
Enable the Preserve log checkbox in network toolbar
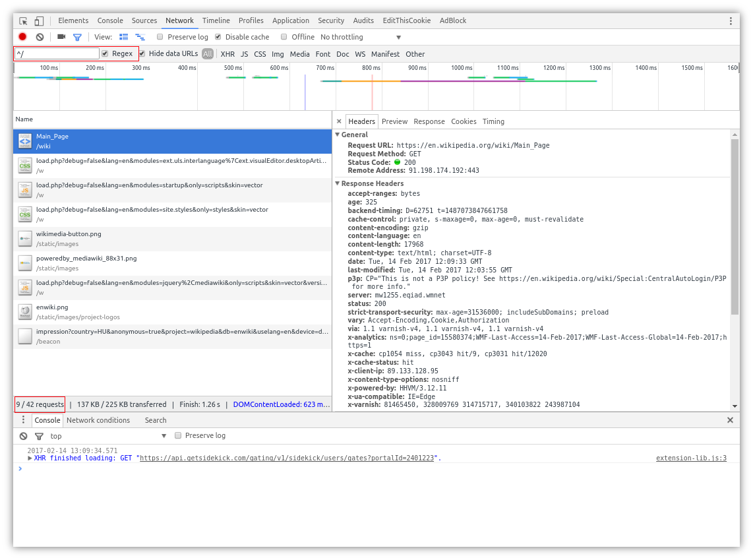[x=160, y=37]
